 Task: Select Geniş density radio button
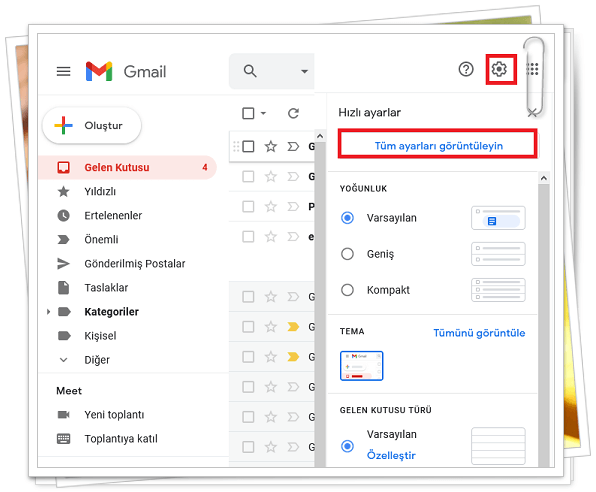point(347,254)
